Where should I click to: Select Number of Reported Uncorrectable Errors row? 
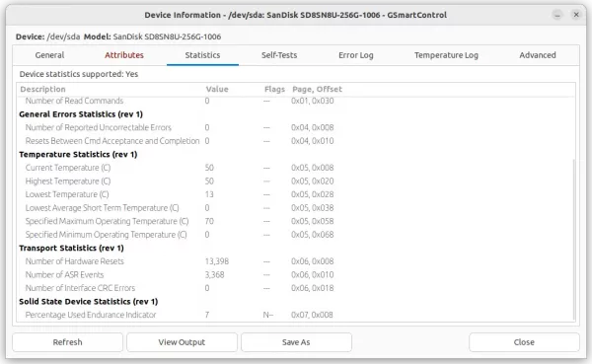(295, 127)
